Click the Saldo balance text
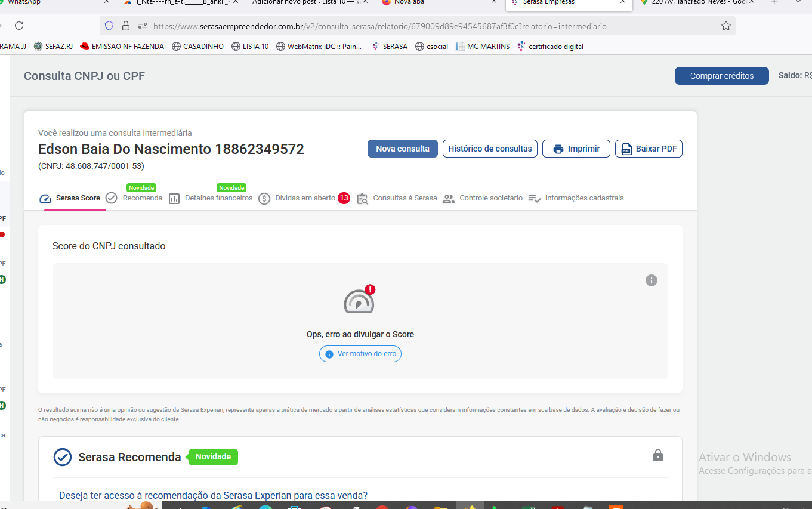 pyautogui.click(x=795, y=76)
